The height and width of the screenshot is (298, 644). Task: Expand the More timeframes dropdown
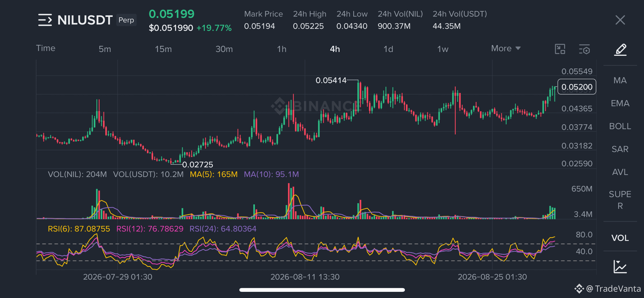tap(506, 48)
